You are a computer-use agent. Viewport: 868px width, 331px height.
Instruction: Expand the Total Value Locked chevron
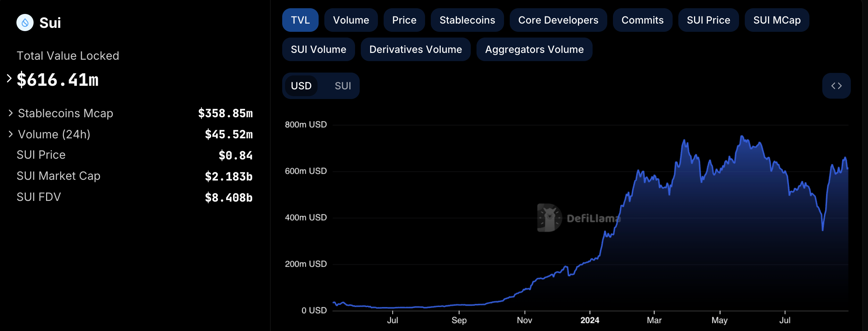[x=9, y=78]
